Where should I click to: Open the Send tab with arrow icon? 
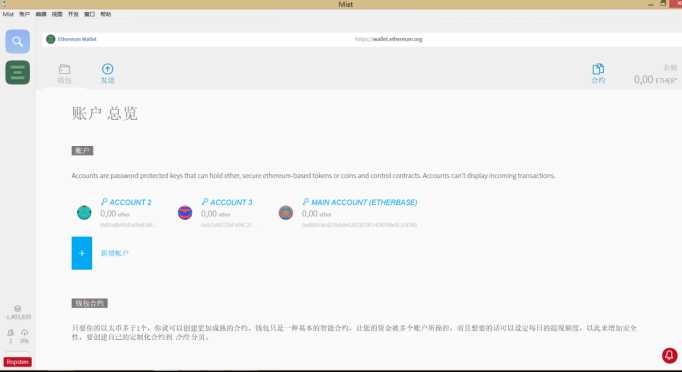coord(107,74)
